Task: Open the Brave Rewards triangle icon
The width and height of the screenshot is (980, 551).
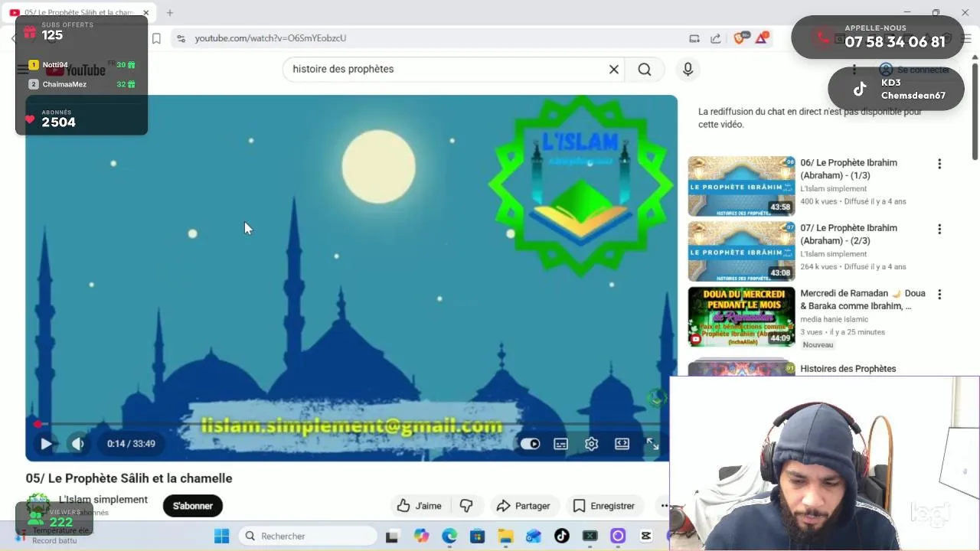Action: [762, 38]
